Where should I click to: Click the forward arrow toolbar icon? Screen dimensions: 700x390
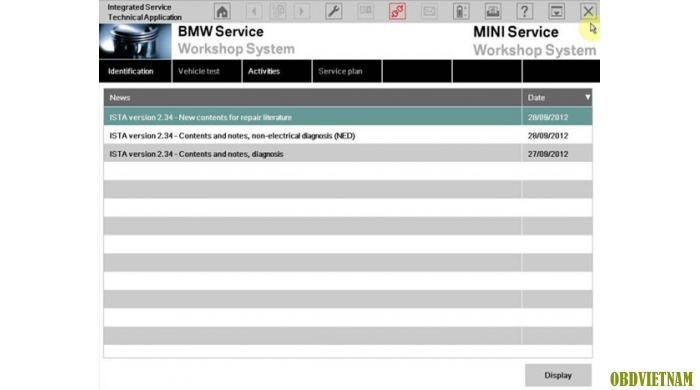click(x=301, y=11)
